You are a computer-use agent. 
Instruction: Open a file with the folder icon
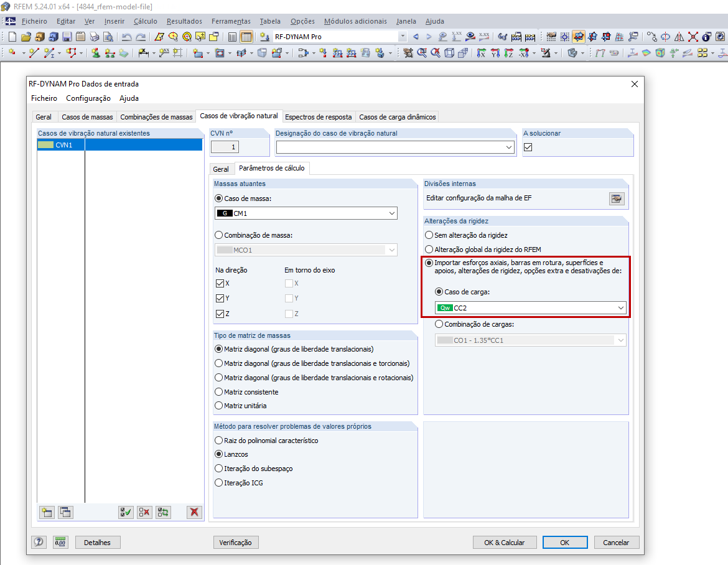[26, 37]
